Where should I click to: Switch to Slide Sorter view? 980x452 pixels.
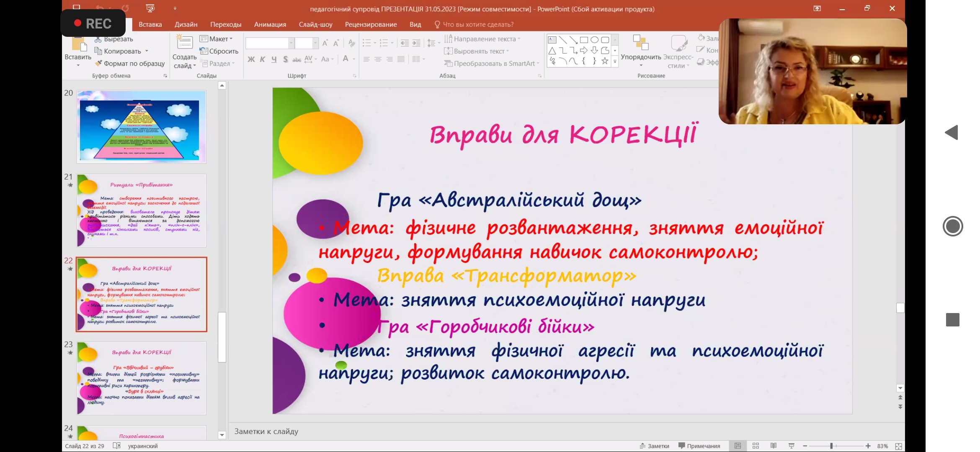pos(756,446)
